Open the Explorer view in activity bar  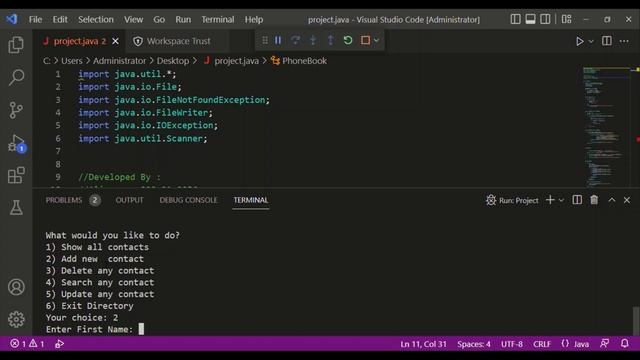16,45
